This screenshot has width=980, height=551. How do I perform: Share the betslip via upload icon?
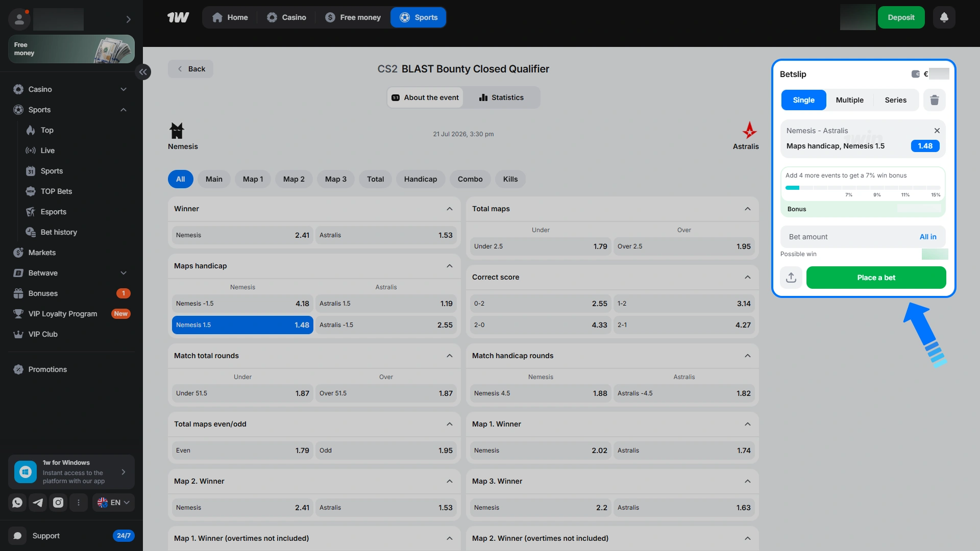(791, 278)
